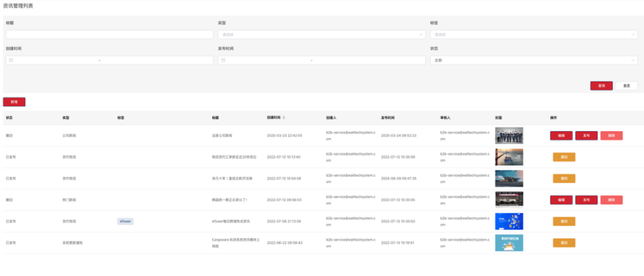Click the eTower tag badge
This screenshot has height=276, width=644.
coord(126,221)
